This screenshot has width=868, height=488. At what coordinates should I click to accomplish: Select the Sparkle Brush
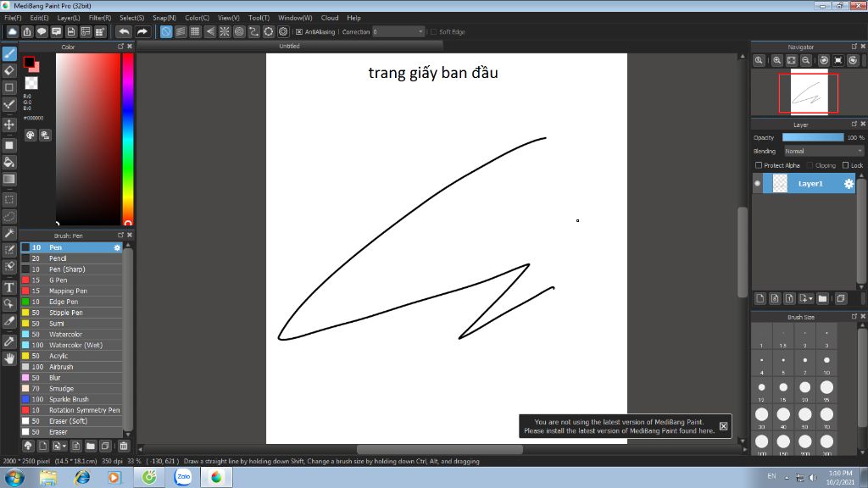71,400
